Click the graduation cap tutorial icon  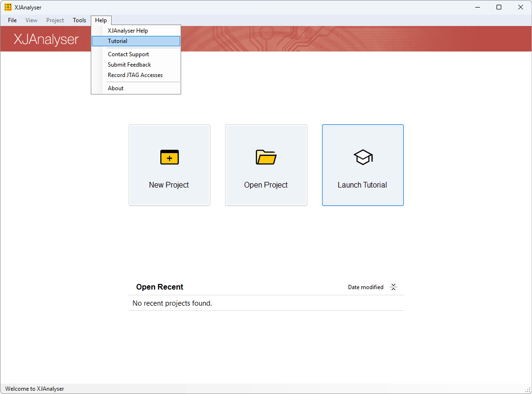coord(363,157)
